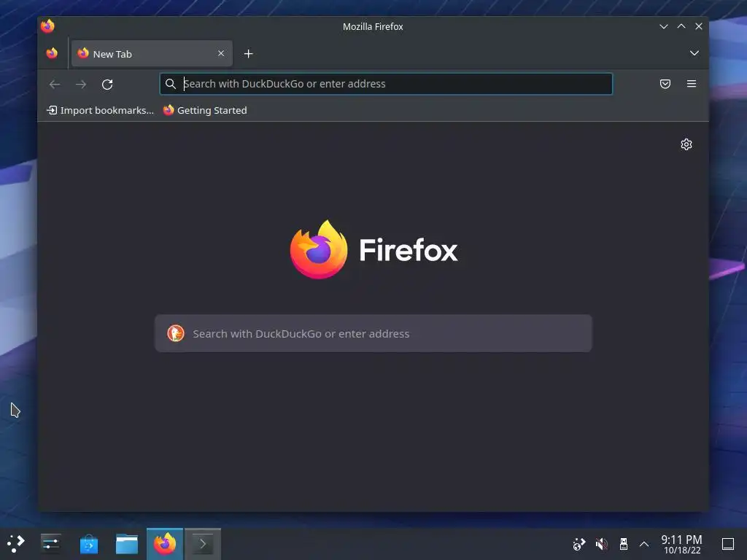Go back with the back arrow
Image resolution: width=747 pixels, height=560 pixels.
55,85
